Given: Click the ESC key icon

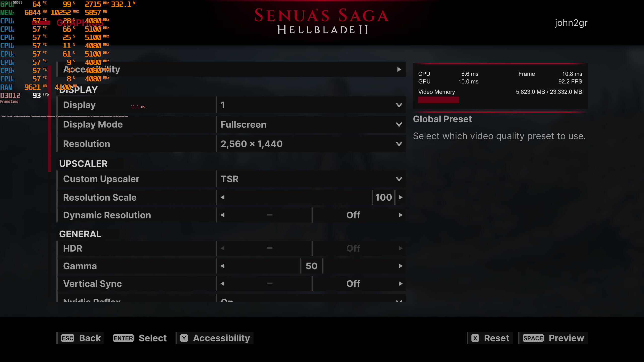Looking at the screenshot, I should pyautogui.click(x=67, y=338).
